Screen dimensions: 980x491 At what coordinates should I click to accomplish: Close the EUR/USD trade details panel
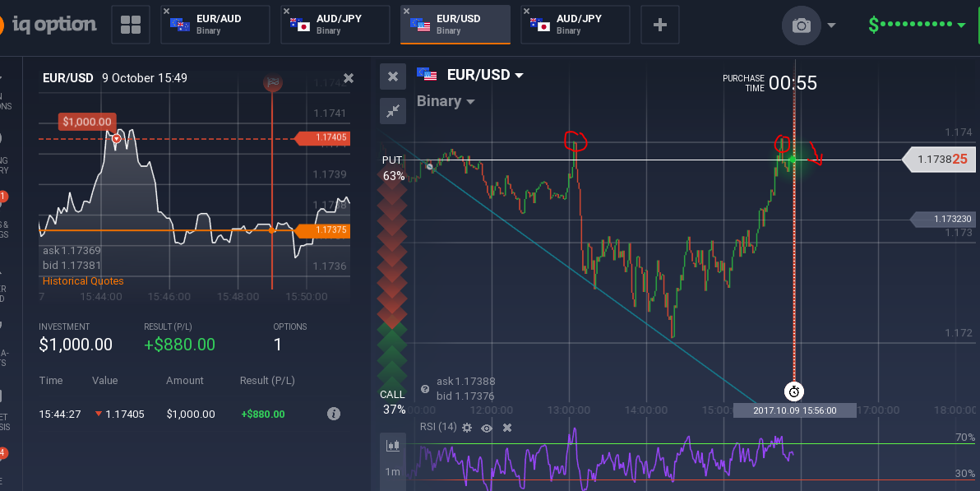pyautogui.click(x=349, y=78)
